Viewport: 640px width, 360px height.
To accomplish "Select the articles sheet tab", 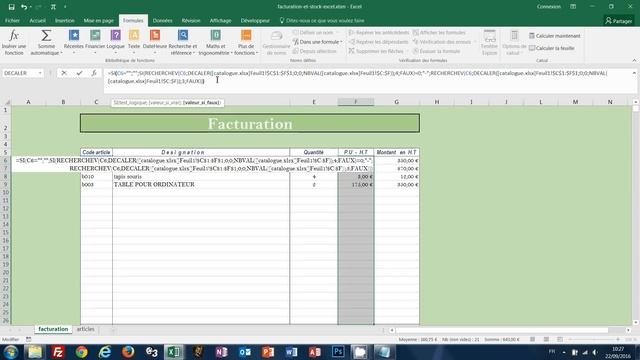I will [x=85, y=329].
